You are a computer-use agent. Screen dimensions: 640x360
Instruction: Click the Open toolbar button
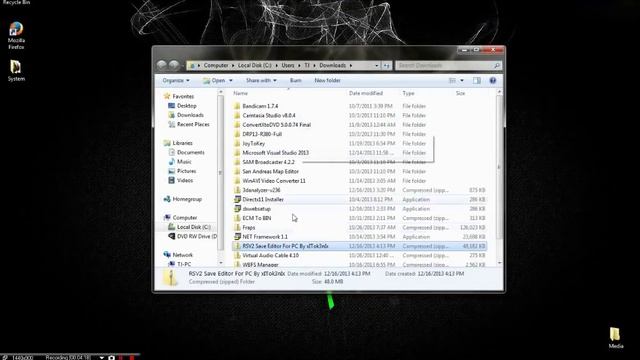(x=214, y=80)
